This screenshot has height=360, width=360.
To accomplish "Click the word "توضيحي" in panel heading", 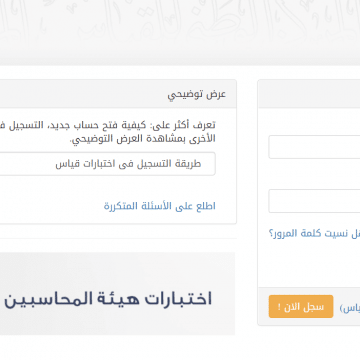I will 185,95.
